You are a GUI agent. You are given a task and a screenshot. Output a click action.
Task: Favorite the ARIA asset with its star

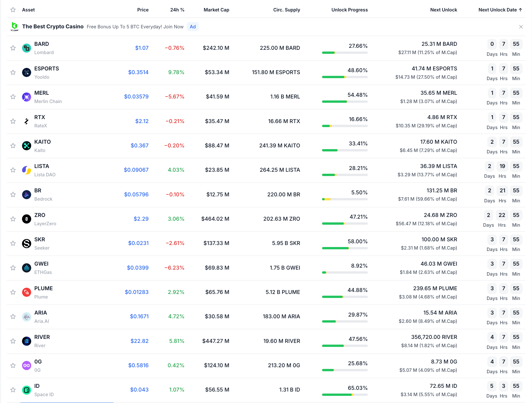click(x=13, y=317)
